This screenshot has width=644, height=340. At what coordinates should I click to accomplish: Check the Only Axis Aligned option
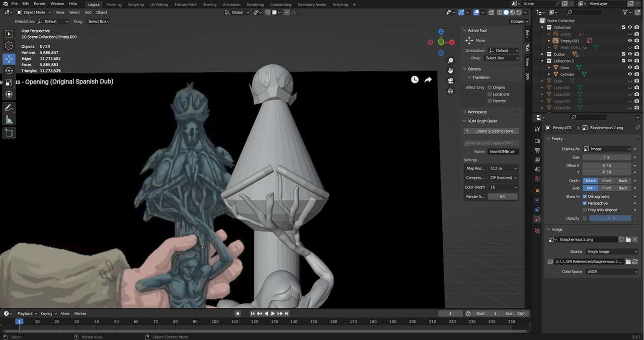[585, 210]
